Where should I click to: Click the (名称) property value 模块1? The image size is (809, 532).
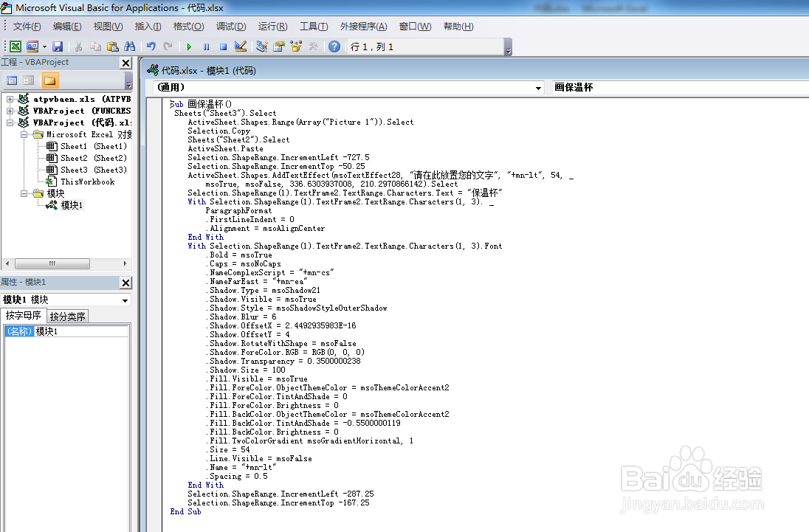81,331
